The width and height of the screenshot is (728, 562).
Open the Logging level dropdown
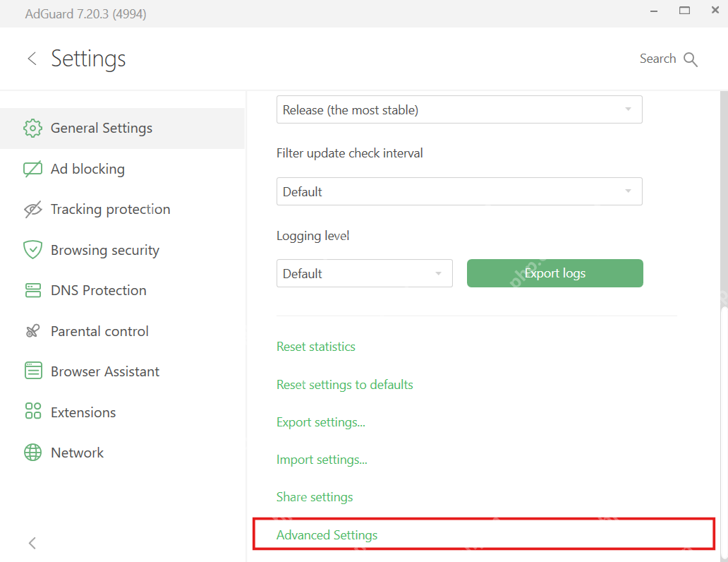[x=365, y=273]
